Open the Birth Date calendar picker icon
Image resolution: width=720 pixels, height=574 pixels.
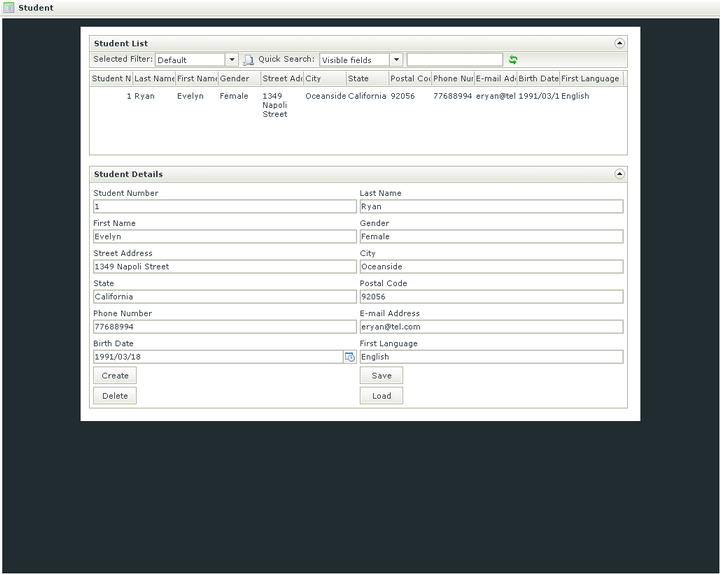(x=350, y=357)
